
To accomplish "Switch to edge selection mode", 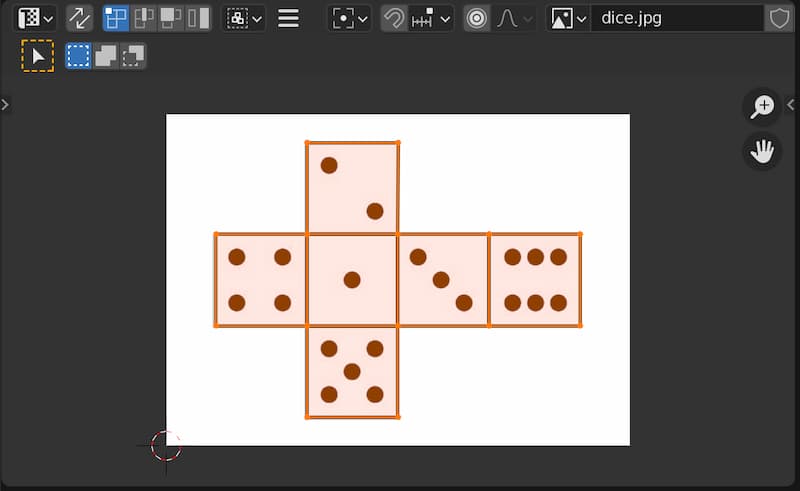I will (144, 18).
